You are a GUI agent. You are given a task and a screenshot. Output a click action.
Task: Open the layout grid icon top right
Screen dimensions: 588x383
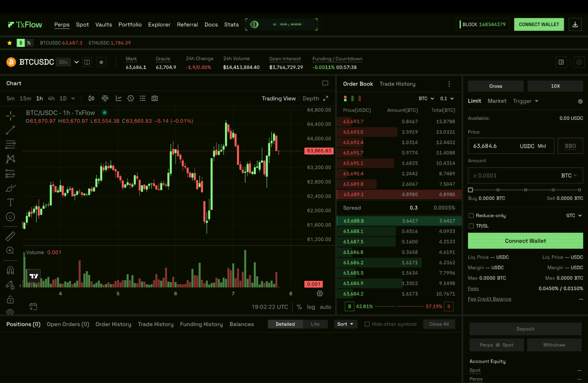click(561, 62)
